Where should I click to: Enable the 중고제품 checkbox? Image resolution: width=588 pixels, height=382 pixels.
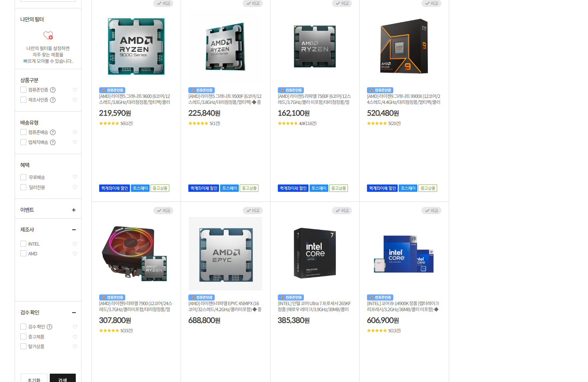23,337
